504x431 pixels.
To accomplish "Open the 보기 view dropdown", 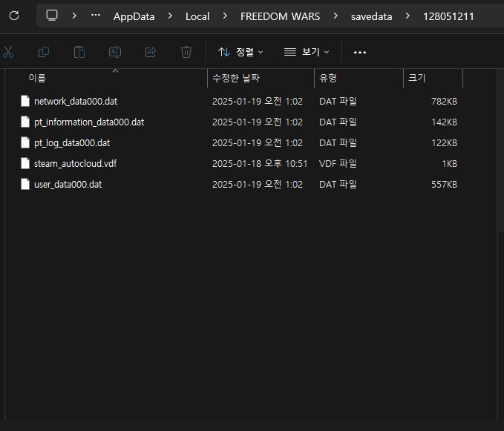I will coord(307,52).
